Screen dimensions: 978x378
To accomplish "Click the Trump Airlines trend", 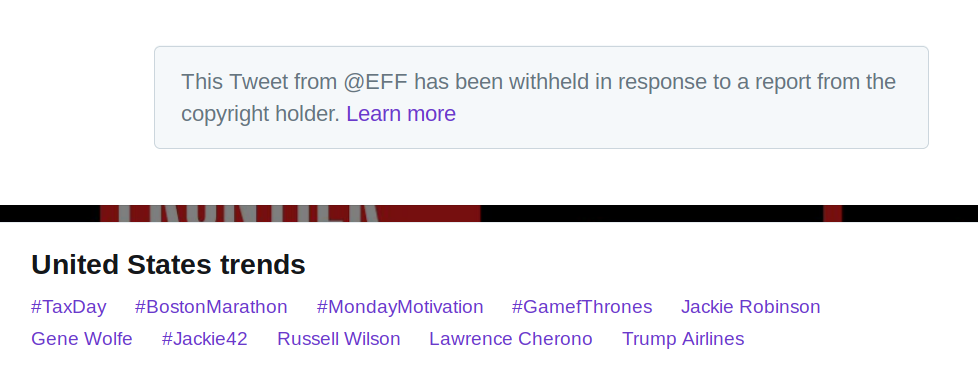I will 683,339.
